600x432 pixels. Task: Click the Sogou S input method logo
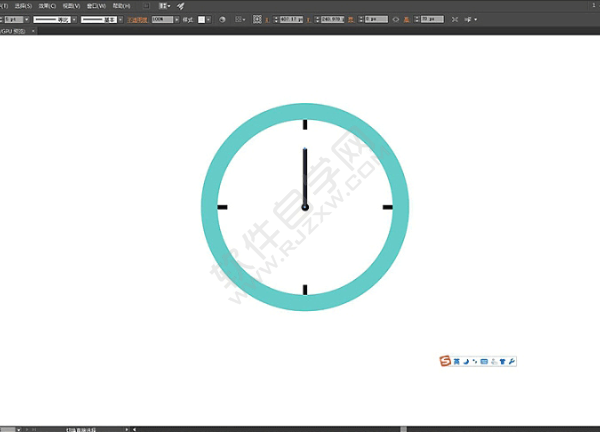coord(445,361)
